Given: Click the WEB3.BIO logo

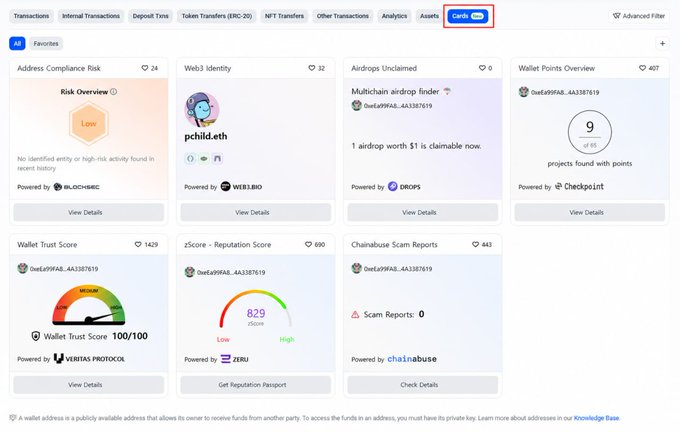Looking at the screenshot, I should tap(241, 187).
